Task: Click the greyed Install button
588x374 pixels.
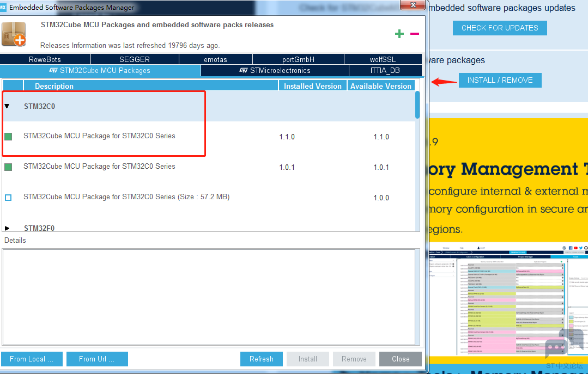Action: pyautogui.click(x=308, y=359)
